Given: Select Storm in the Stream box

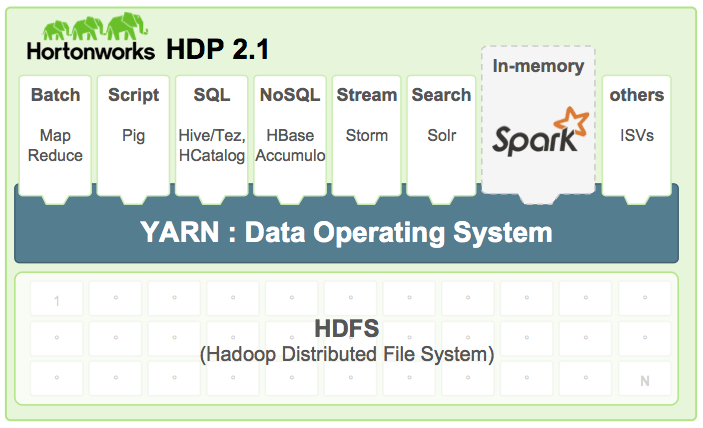Looking at the screenshot, I should [366, 134].
